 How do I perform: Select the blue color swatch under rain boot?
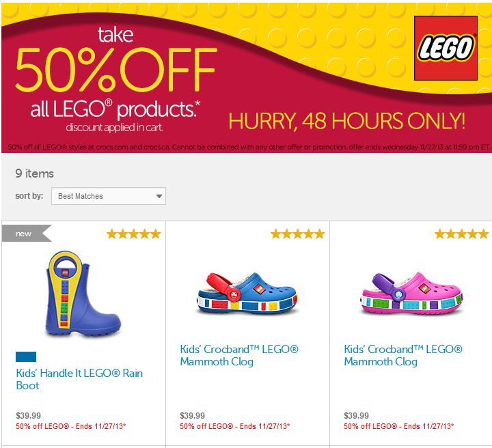[x=26, y=356]
